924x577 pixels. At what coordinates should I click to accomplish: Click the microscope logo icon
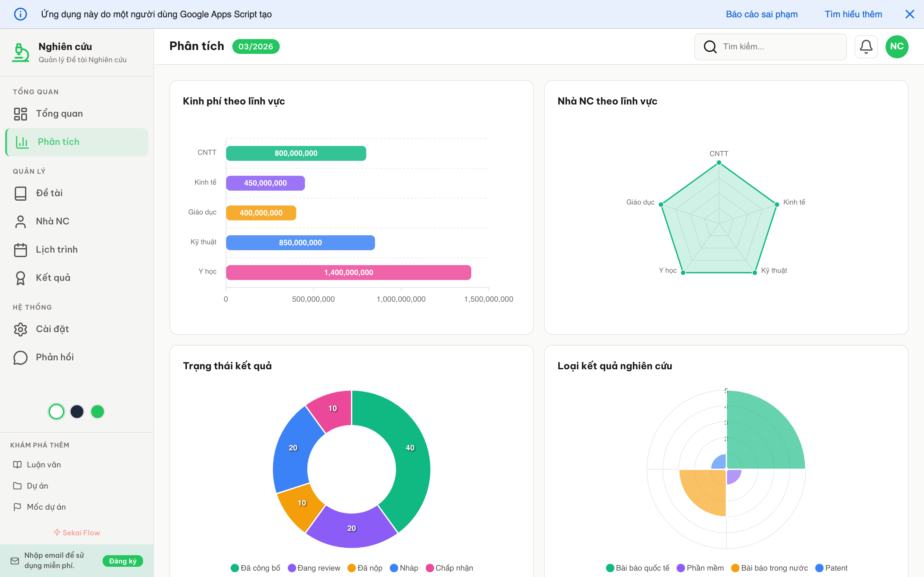pyautogui.click(x=20, y=52)
